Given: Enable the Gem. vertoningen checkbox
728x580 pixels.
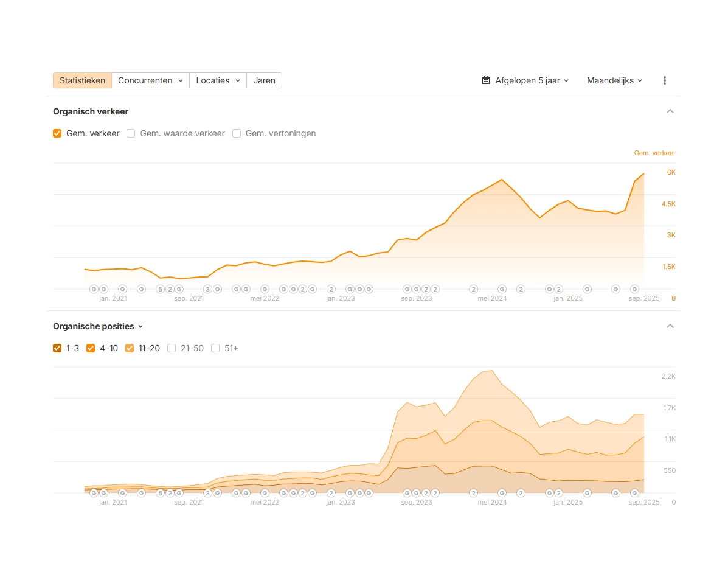Looking at the screenshot, I should tap(237, 133).
